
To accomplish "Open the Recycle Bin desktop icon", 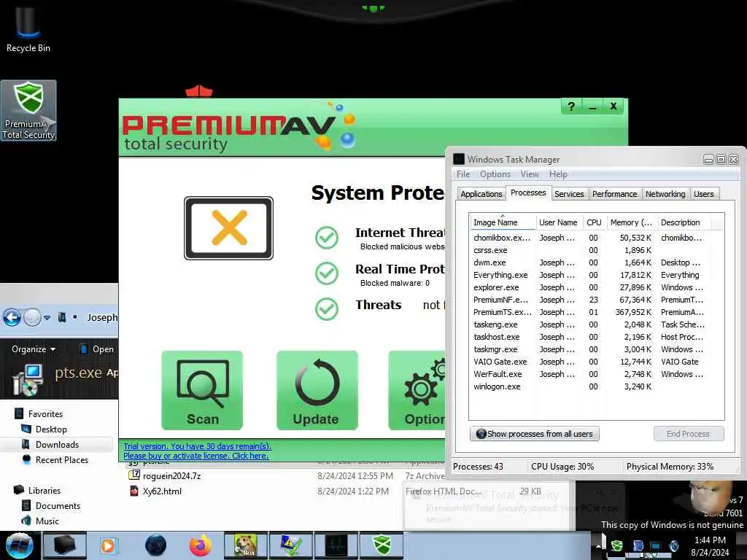I will pyautogui.click(x=28, y=28).
